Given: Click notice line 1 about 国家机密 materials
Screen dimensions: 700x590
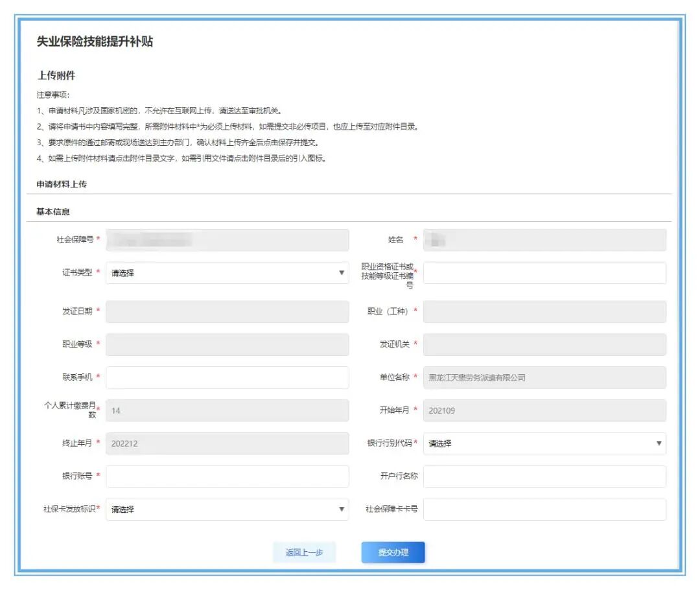Looking at the screenshot, I should [159, 111].
